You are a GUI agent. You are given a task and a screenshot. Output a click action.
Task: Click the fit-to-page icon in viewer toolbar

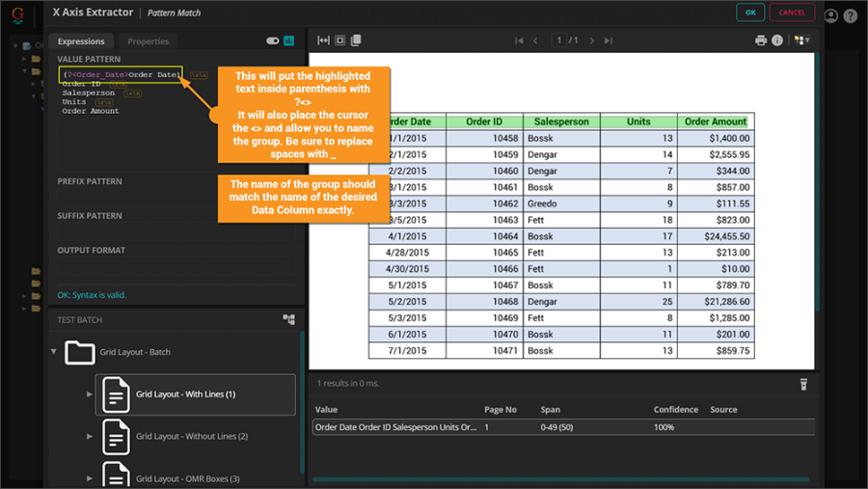coord(339,41)
